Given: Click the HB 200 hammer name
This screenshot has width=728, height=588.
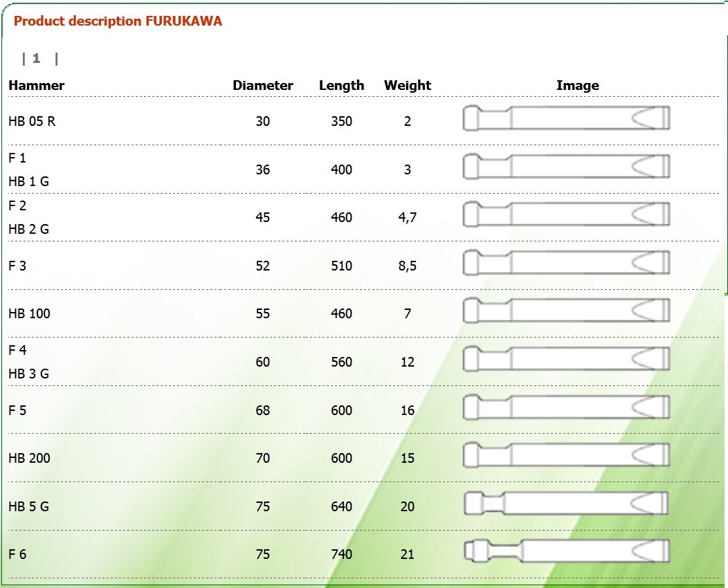Looking at the screenshot, I should click(x=29, y=458).
